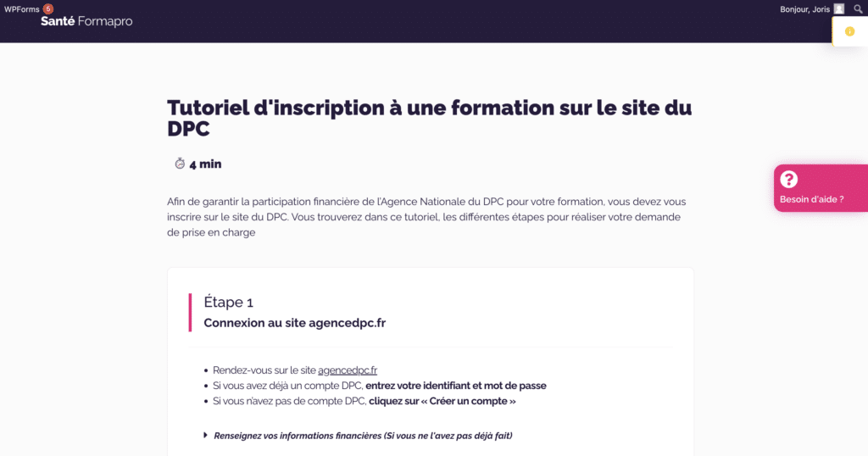Click the user avatar next to Bonjour, Joris
Image resolution: width=868 pixels, height=456 pixels.
click(x=839, y=8)
